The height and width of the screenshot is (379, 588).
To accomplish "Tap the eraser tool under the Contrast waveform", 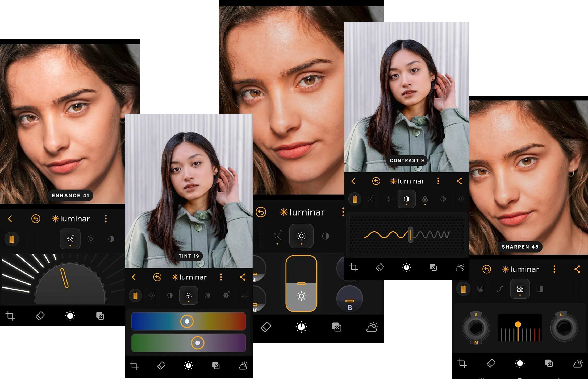I will pos(380,267).
